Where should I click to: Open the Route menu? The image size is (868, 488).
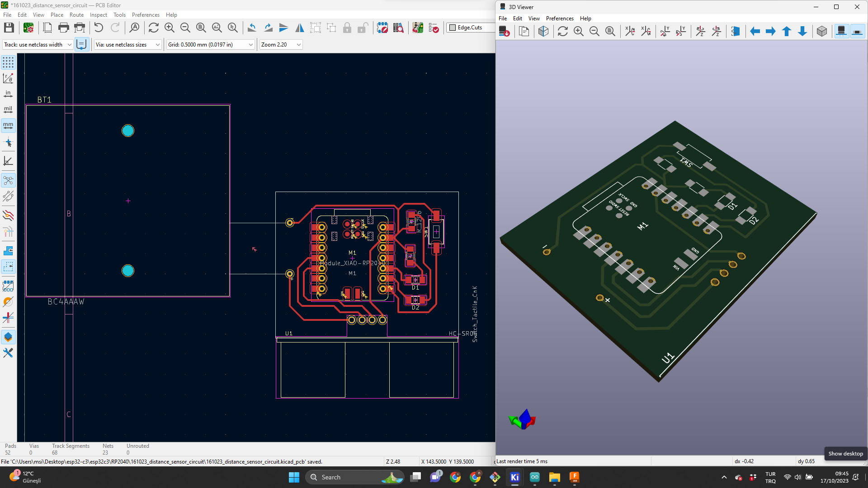pyautogui.click(x=76, y=15)
